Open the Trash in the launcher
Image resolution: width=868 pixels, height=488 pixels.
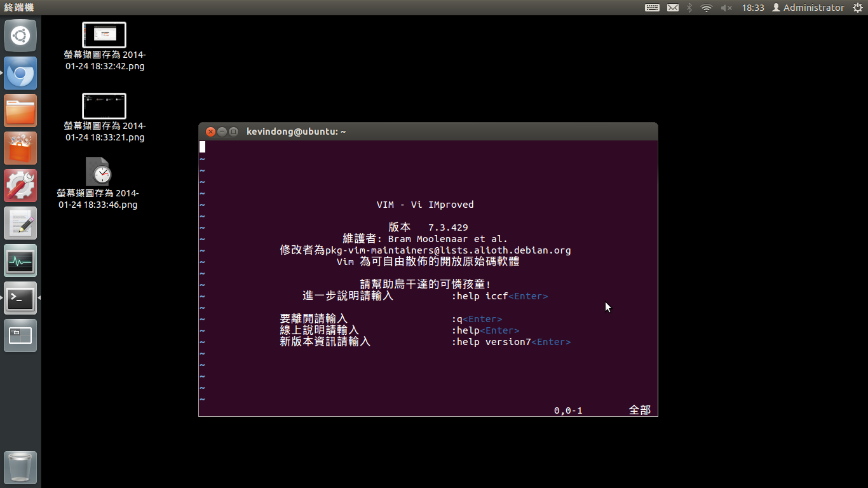pos(20,468)
